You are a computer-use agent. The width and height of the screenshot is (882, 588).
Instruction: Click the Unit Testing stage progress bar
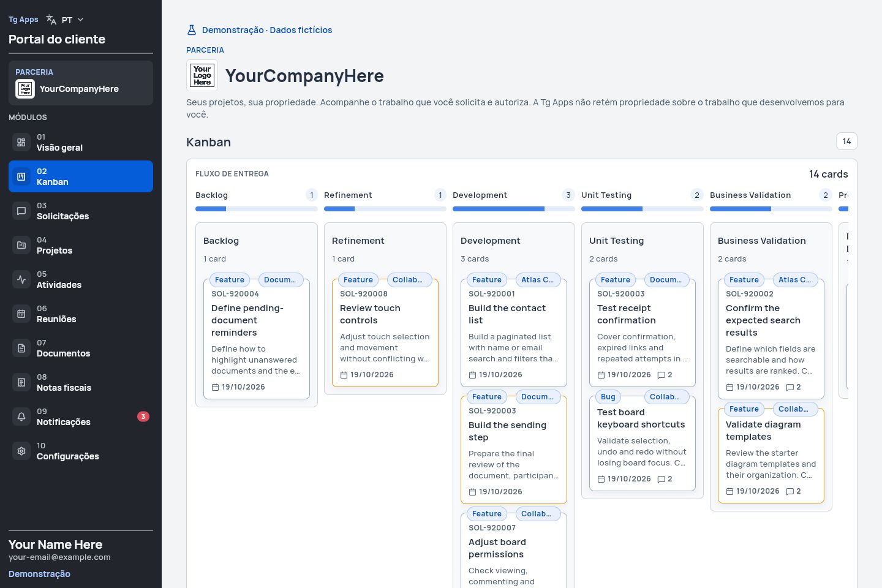point(642,209)
